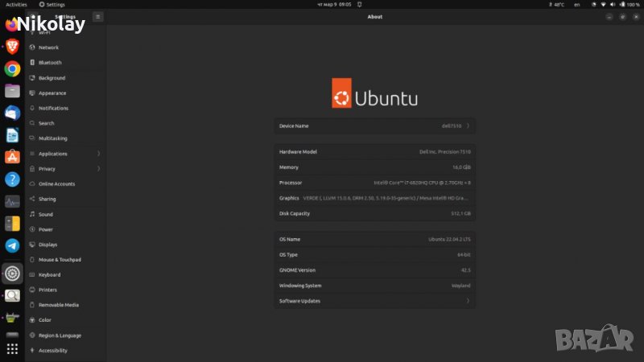Open System Monitor from the dock

tap(12, 201)
